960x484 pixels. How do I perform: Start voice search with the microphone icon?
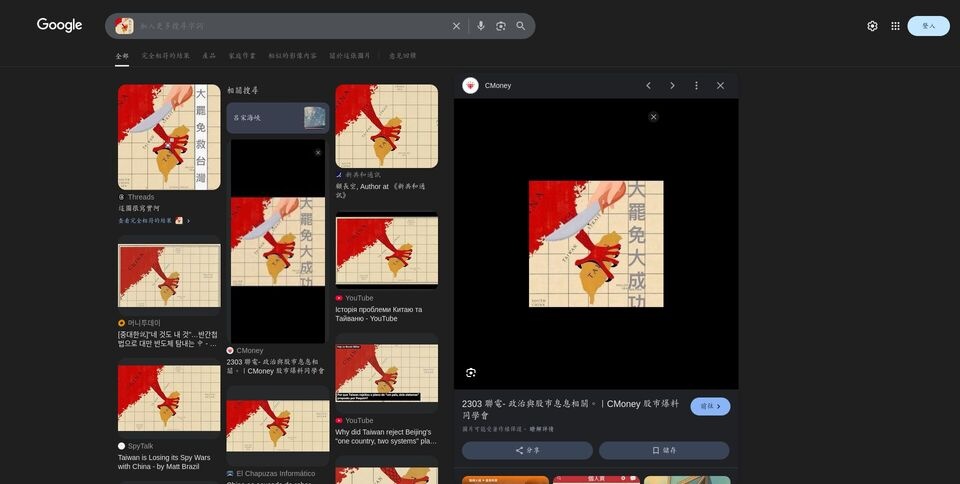(x=481, y=26)
